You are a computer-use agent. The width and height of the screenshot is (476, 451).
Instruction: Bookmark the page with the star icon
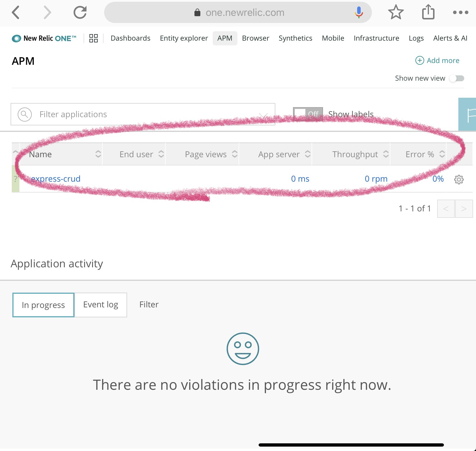[x=396, y=12]
